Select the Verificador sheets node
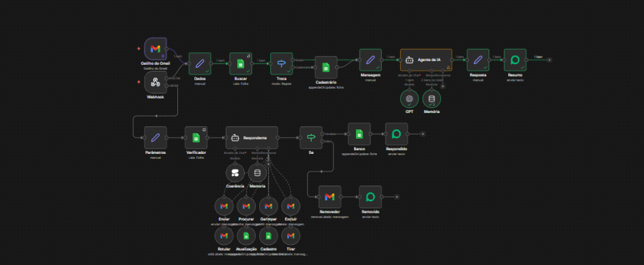The height and width of the screenshot is (265, 644). (x=196, y=138)
